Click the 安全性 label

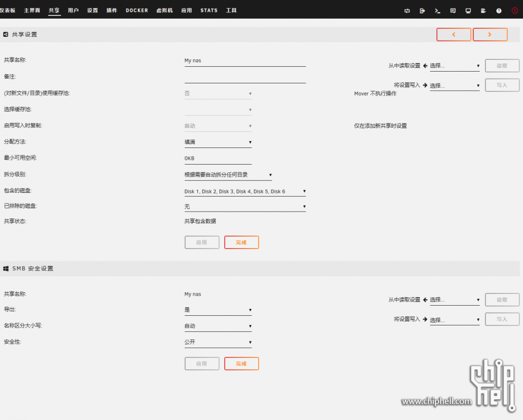click(x=12, y=342)
